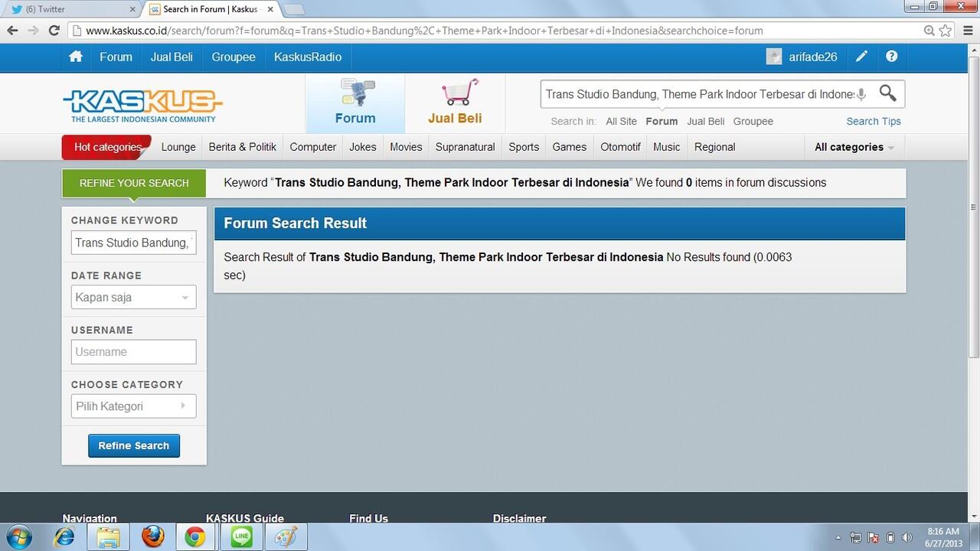Open the Otomotif category

(620, 147)
